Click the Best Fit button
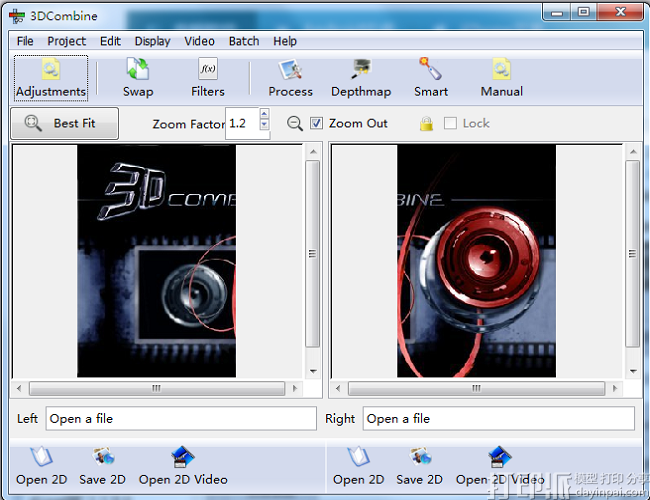The image size is (650, 500). 65,124
